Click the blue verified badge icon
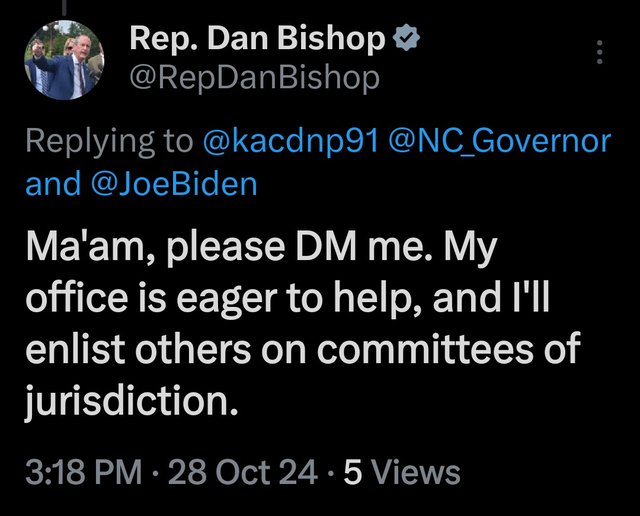 [x=406, y=39]
